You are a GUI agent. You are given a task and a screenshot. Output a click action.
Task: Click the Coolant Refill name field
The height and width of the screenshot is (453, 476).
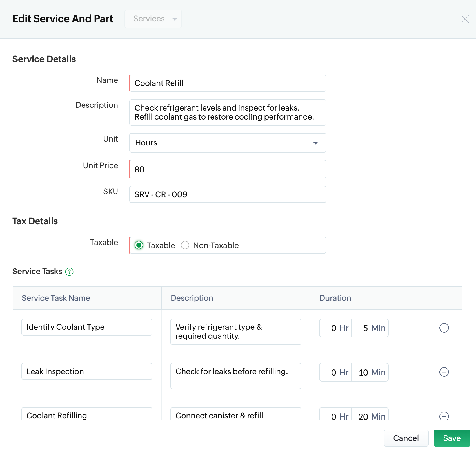228,83
